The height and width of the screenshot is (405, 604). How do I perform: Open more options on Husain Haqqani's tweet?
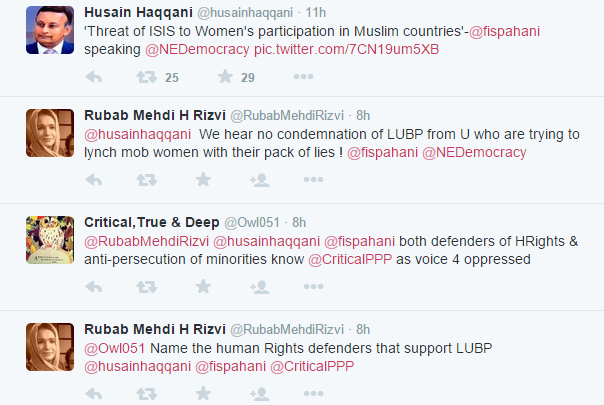point(303,77)
